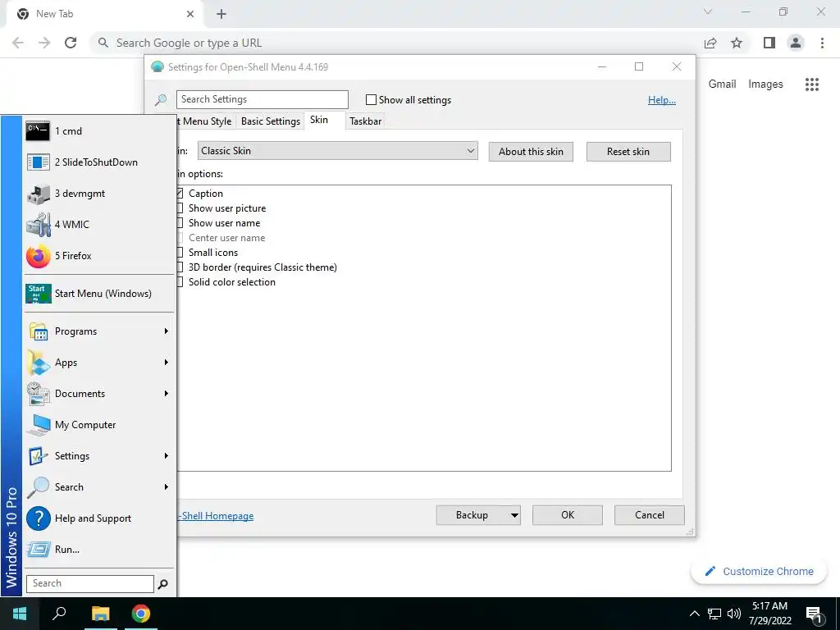Open the notification center icon on taskbar
Screen dimensions: 840x630
(813, 614)
